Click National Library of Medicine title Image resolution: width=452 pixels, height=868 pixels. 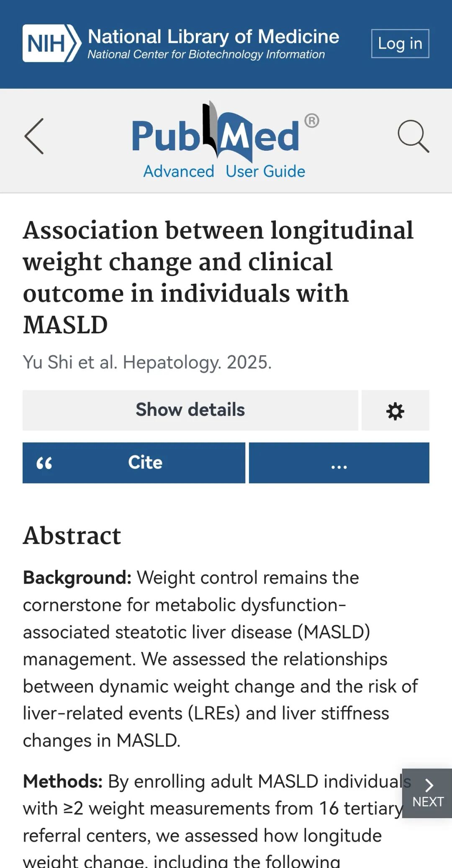tap(213, 37)
